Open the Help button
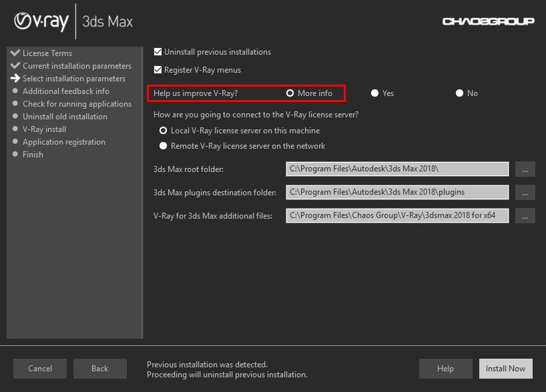 (445, 369)
